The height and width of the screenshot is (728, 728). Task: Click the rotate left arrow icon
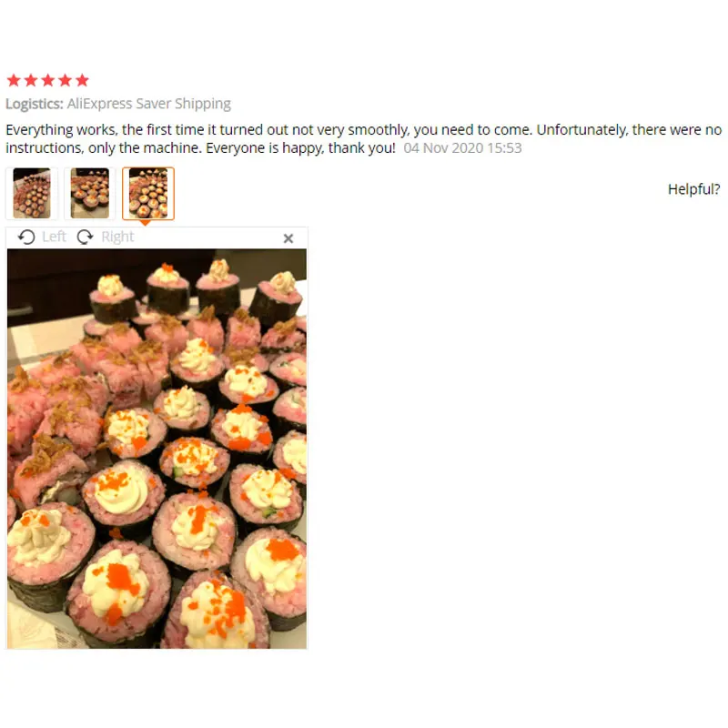click(x=26, y=238)
